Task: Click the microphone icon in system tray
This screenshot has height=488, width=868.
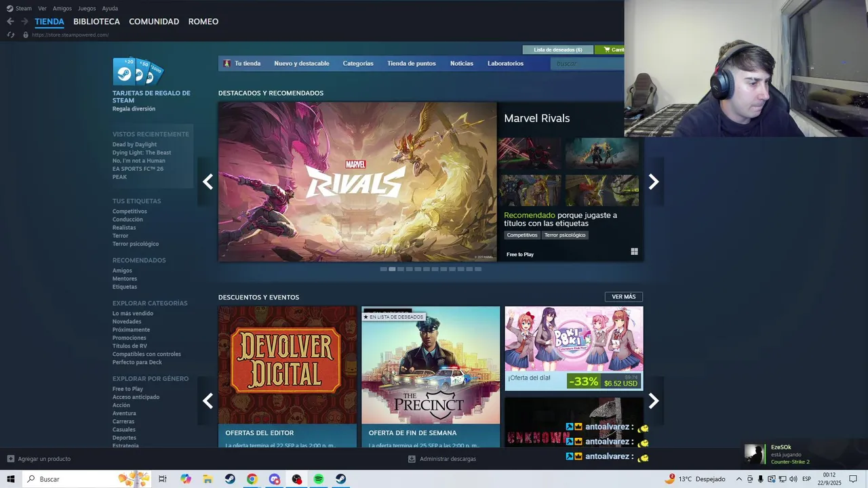Action: click(x=760, y=479)
